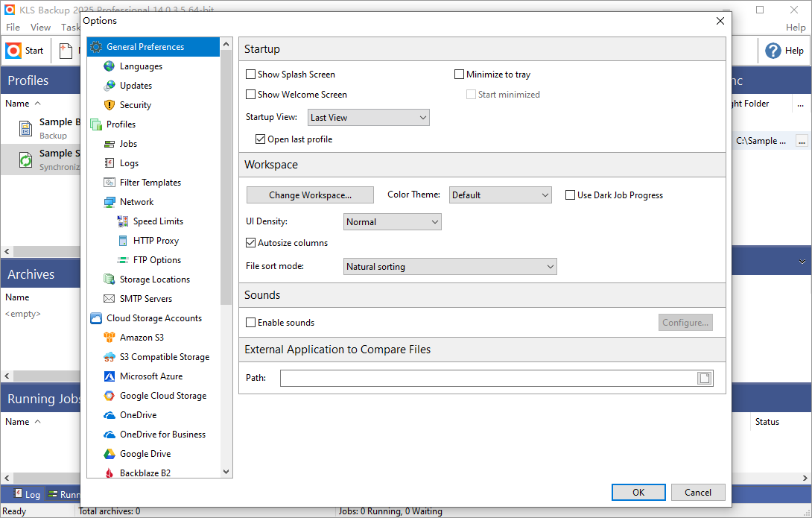This screenshot has width=812, height=518.
Task: Uncheck Open last profile
Action: 261,139
